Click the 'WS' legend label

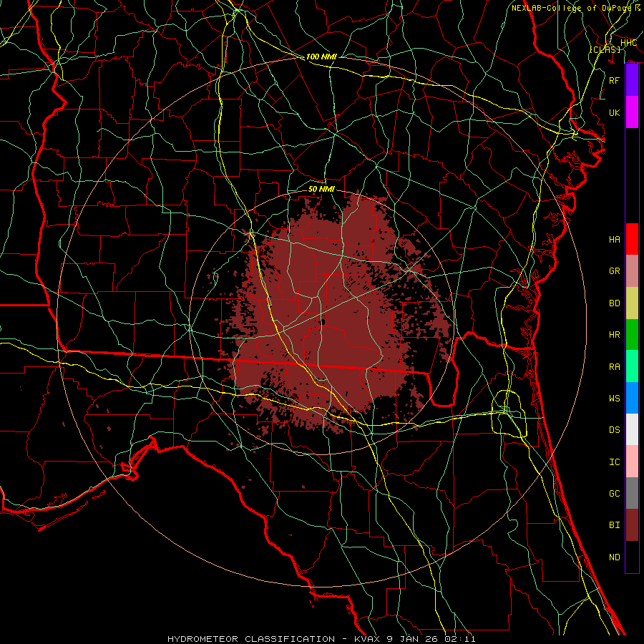click(x=615, y=398)
